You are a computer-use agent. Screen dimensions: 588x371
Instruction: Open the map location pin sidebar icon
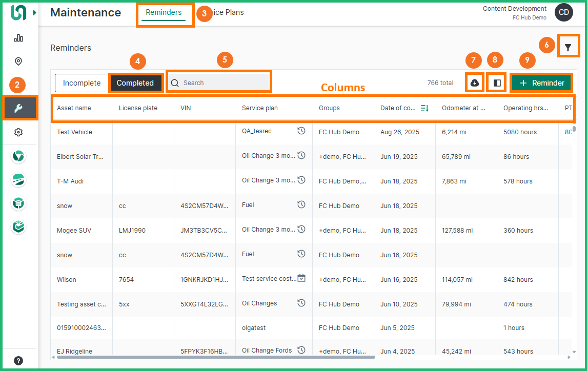(x=18, y=61)
